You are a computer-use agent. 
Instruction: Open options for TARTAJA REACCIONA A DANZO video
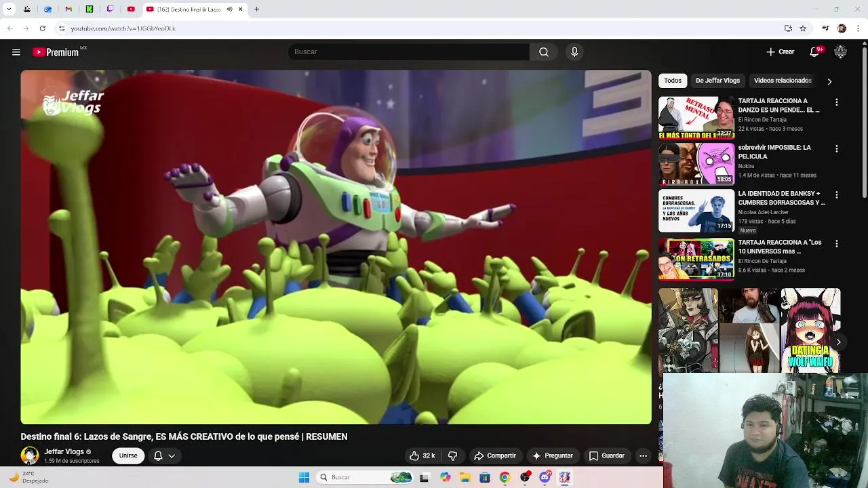coord(836,102)
